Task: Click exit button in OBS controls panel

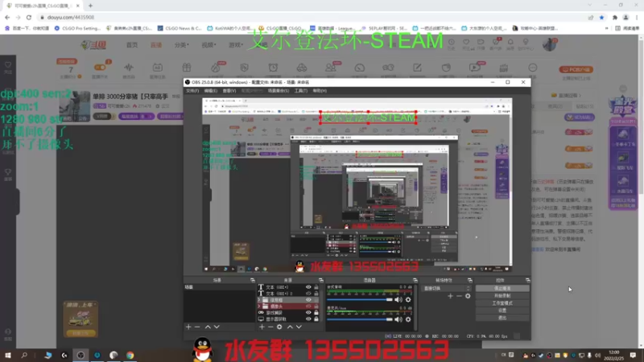Action: (502, 318)
